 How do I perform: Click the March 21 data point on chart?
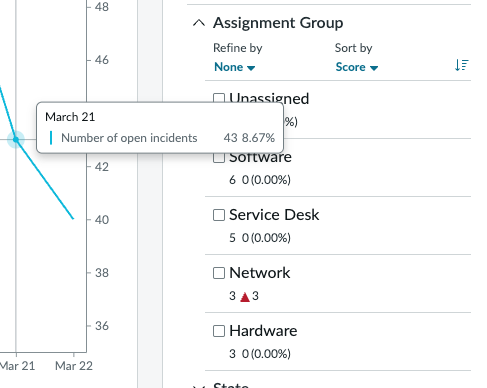16,139
